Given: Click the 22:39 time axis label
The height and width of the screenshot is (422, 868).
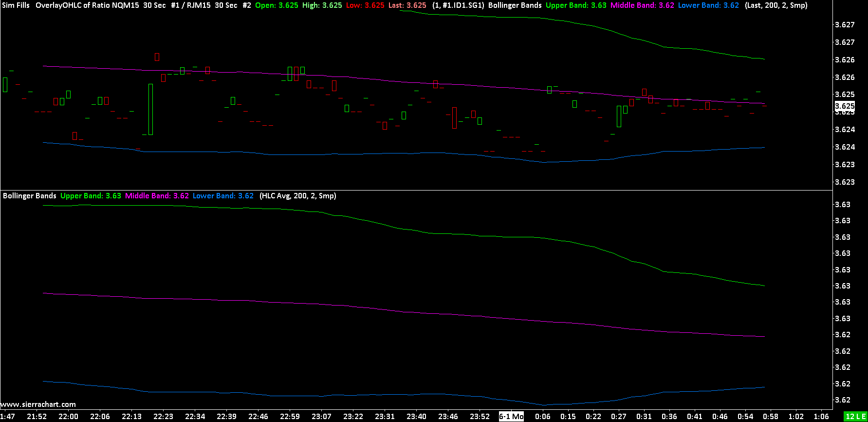Looking at the screenshot, I should (x=226, y=417).
